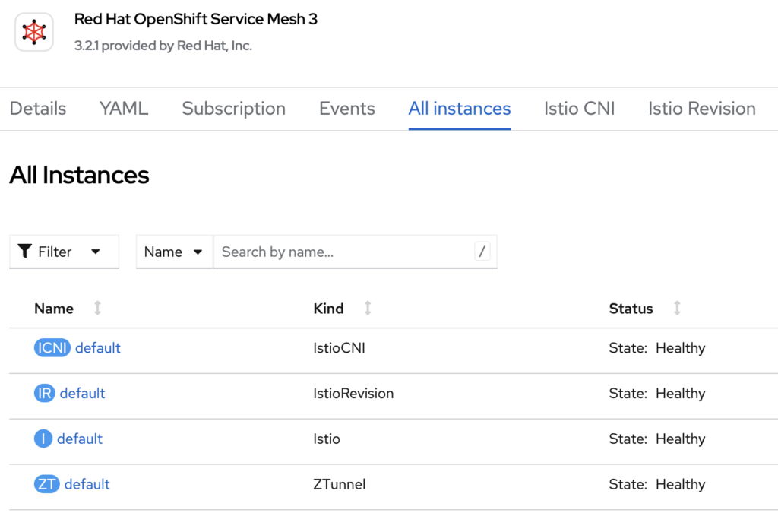
Task: Open the default IstioCNI instance link
Action: tap(98, 348)
